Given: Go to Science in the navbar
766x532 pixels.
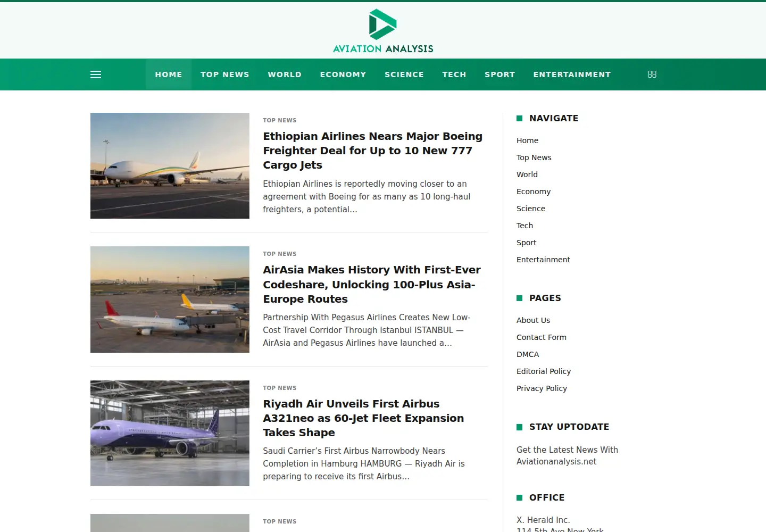Looking at the screenshot, I should (404, 74).
